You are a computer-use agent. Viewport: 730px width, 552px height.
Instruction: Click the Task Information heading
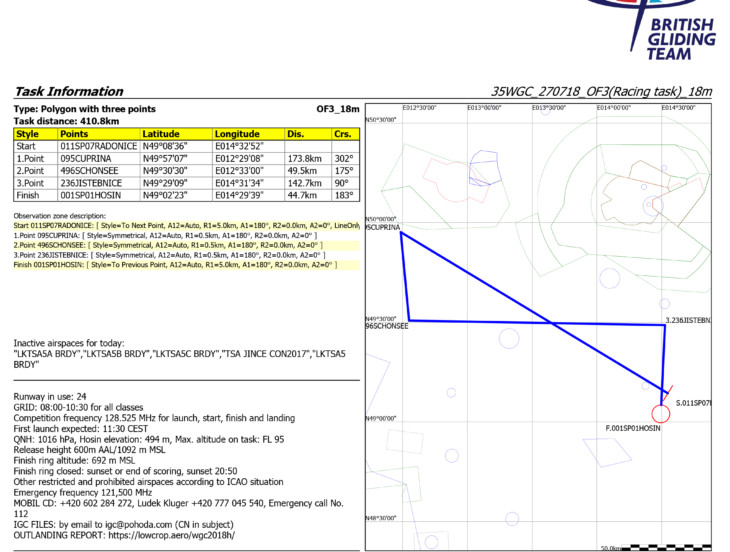69,92
